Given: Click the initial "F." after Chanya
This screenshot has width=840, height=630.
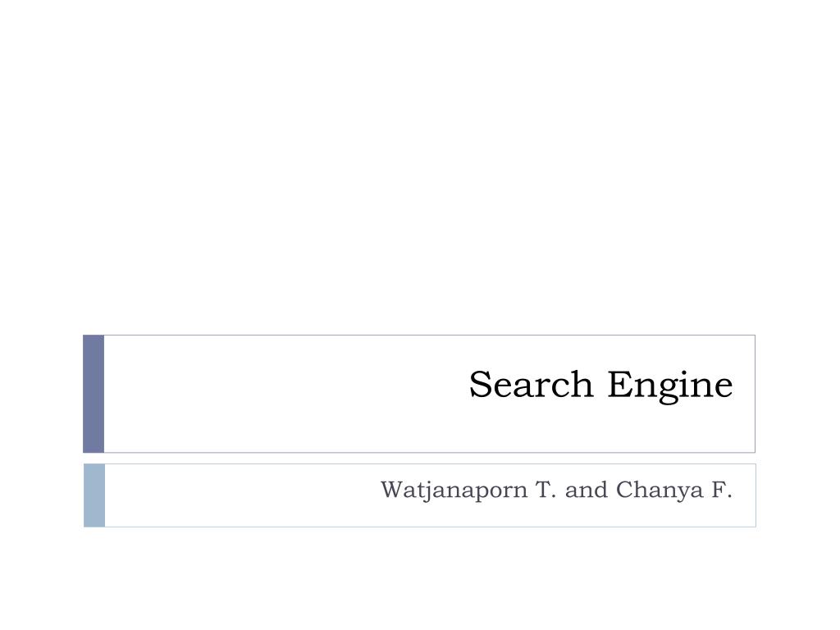Looking at the screenshot, I should [x=722, y=490].
